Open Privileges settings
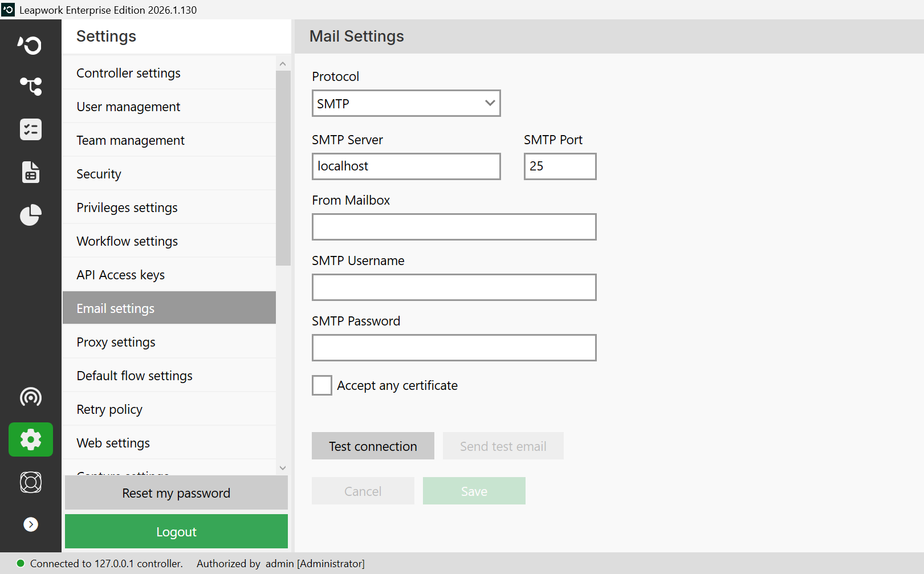Screen dimensions: 924x574 tap(169, 207)
